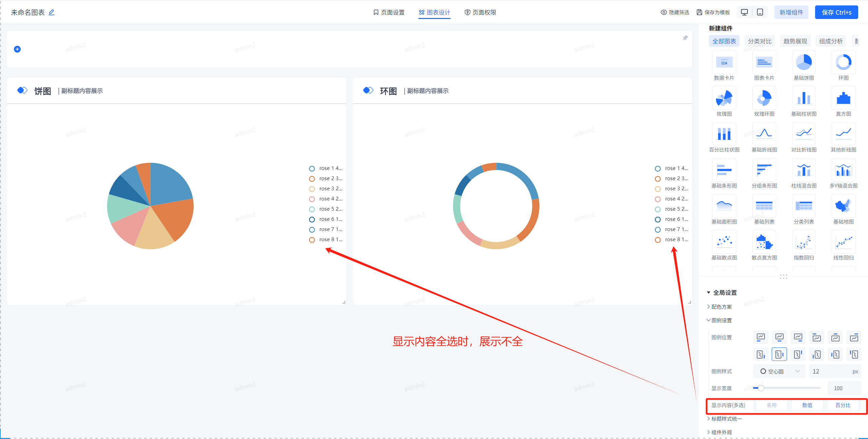Open the 图例样式 空心圆 dropdown
Viewport: 868px width, 439px height.
pos(779,371)
